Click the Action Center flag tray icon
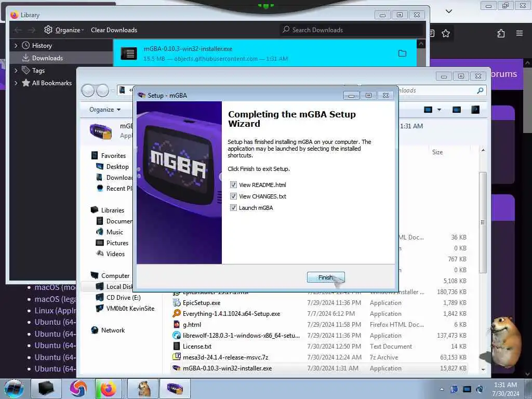532x399 pixels. tap(454, 389)
